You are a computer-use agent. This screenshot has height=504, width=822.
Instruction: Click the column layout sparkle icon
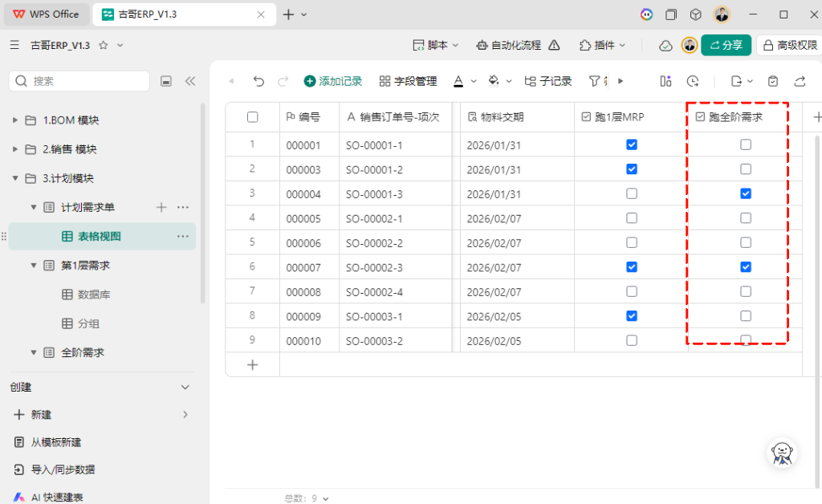click(x=665, y=81)
